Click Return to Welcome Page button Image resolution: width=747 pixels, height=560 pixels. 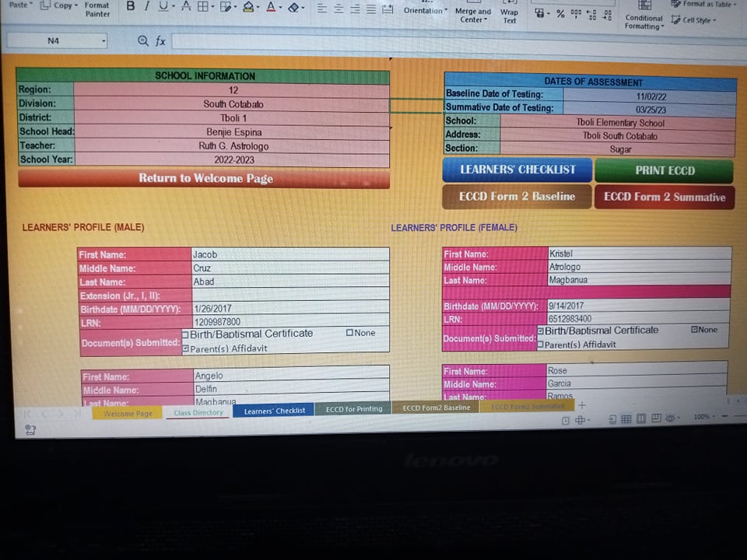click(205, 179)
